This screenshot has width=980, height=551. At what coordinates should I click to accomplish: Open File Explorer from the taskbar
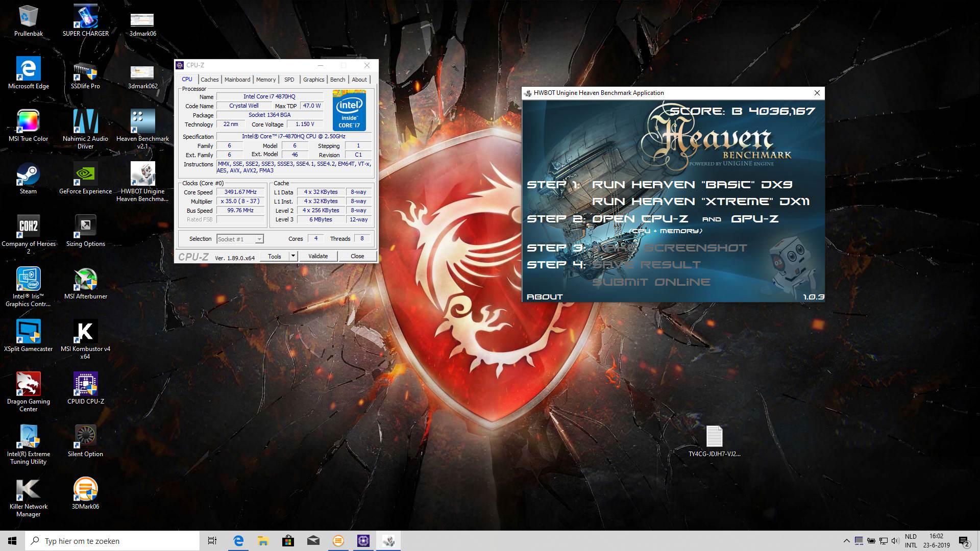pos(263,541)
